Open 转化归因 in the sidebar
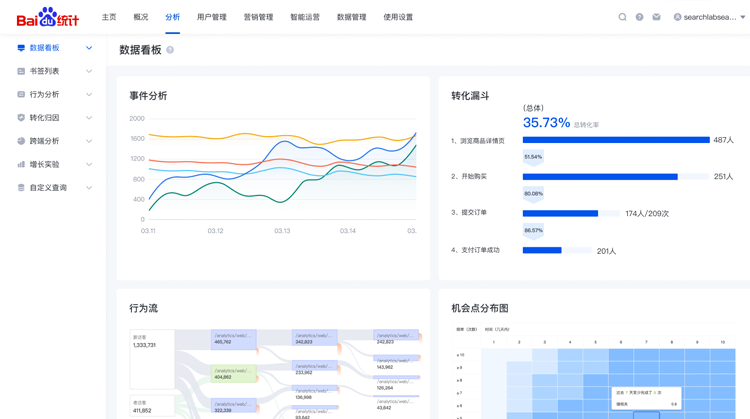The height and width of the screenshot is (419, 750). pos(44,118)
